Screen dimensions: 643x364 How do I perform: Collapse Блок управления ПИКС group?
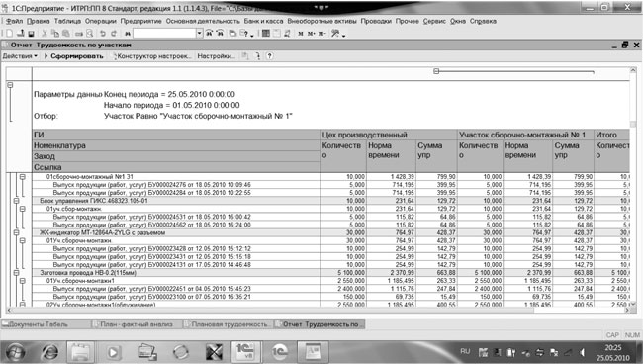click(16, 201)
